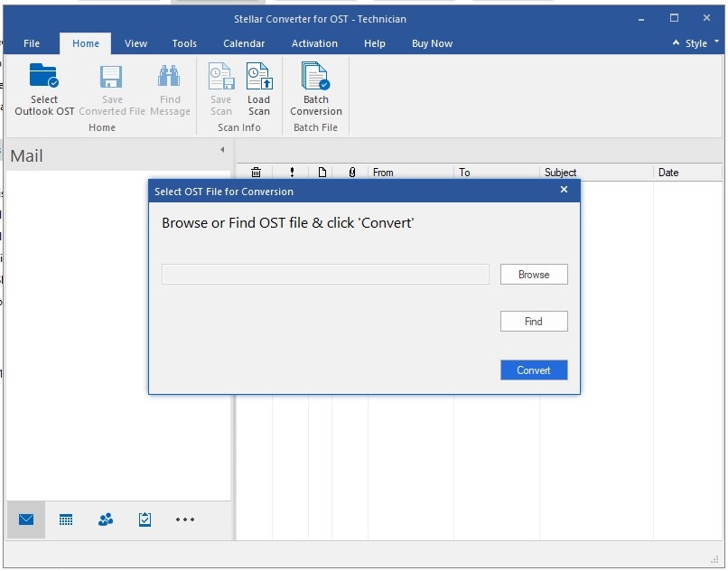The width and height of the screenshot is (728, 571).
Task: Switch to the View tab
Action: 135,43
